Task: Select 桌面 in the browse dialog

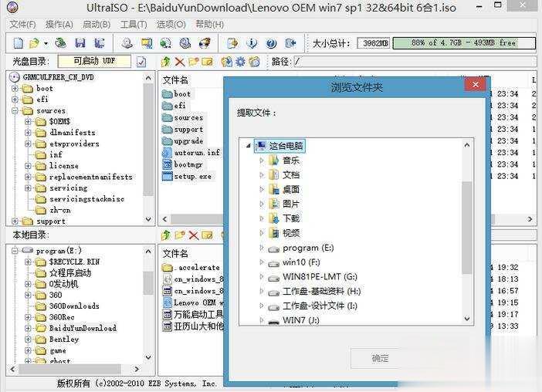Action: click(291, 189)
